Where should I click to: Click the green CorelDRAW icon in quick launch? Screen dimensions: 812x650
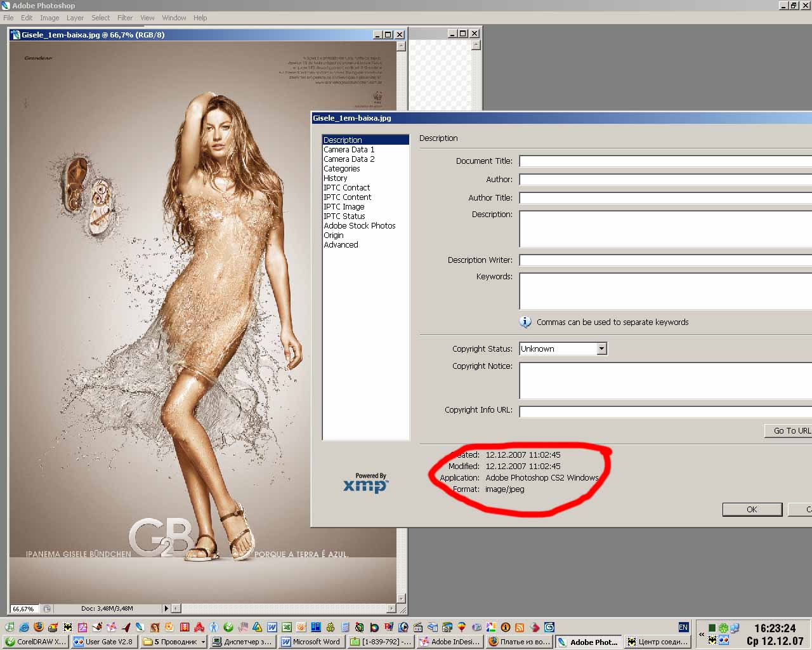coord(228,627)
